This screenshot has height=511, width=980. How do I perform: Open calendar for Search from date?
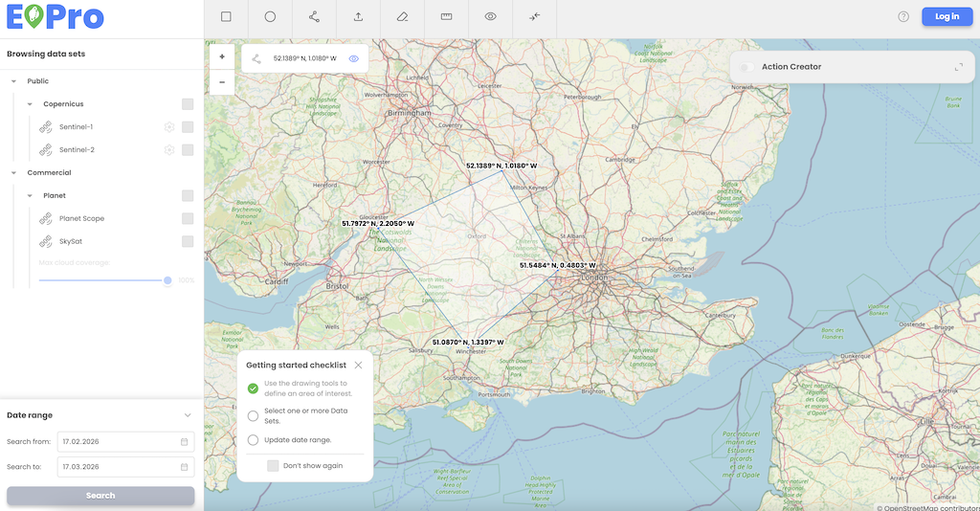[185, 442]
